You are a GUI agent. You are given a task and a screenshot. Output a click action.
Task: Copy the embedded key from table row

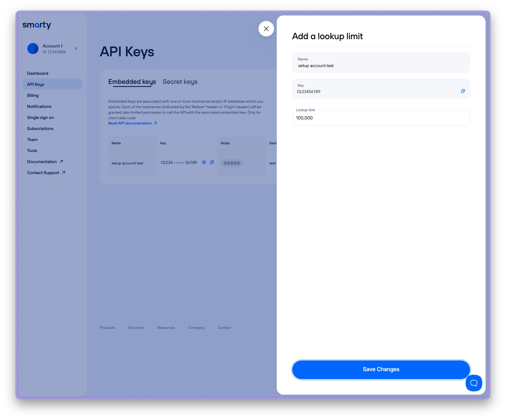[x=212, y=163]
